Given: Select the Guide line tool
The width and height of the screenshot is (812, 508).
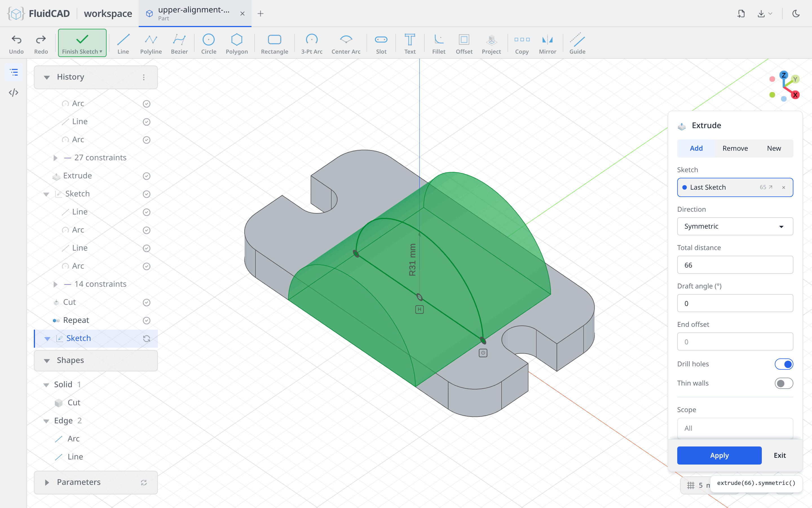Looking at the screenshot, I should pos(577,44).
